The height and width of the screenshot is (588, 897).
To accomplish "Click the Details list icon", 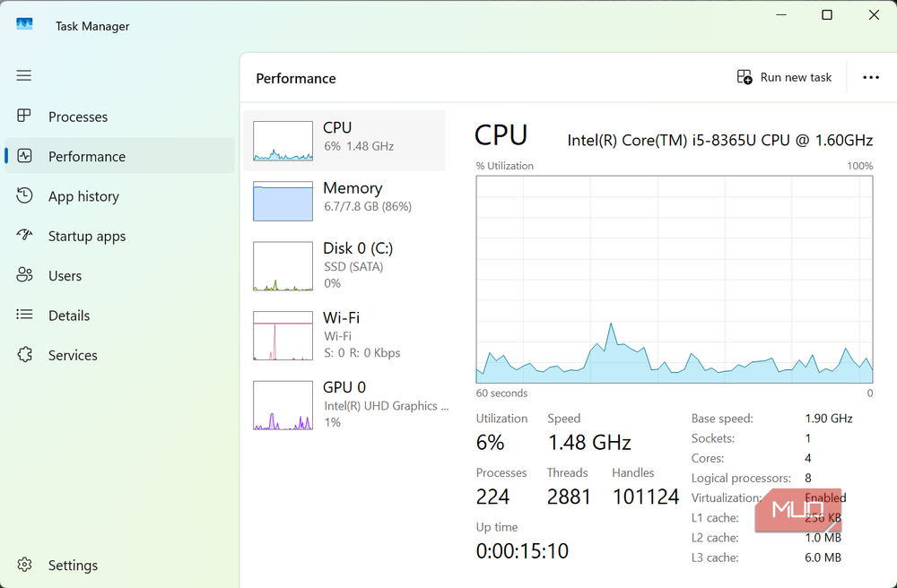I will [24, 315].
